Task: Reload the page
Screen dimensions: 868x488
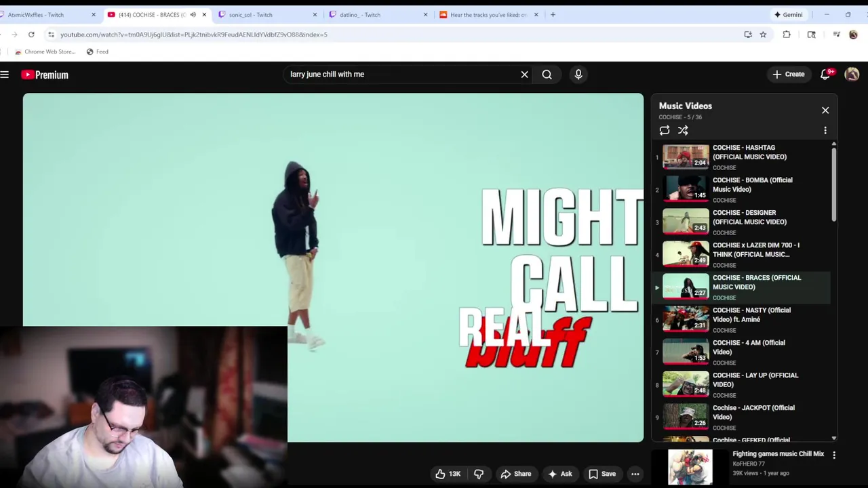Action: [31, 35]
